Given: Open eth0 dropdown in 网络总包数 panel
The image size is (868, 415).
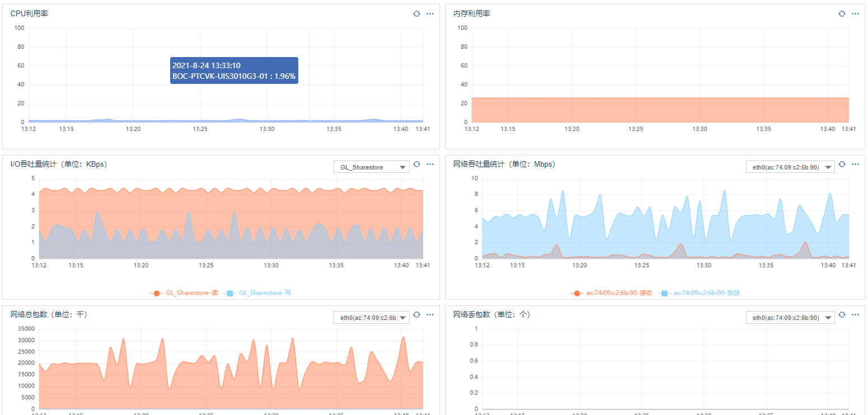Looking at the screenshot, I should (372, 317).
